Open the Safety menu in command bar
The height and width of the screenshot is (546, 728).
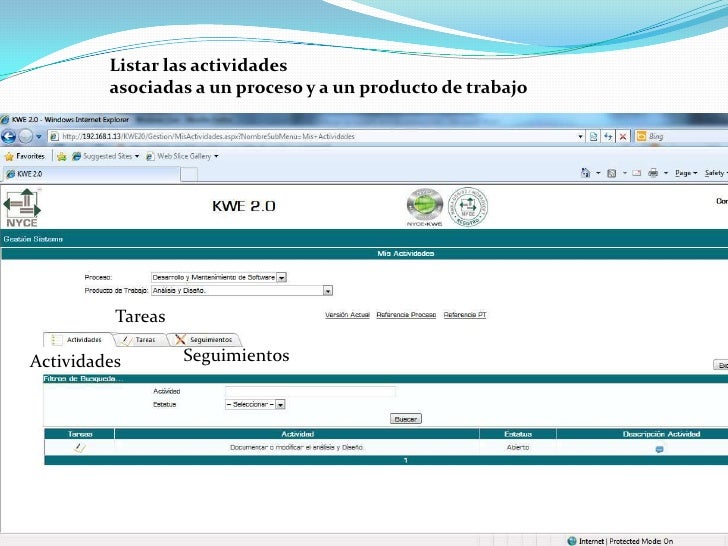[x=715, y=173]
